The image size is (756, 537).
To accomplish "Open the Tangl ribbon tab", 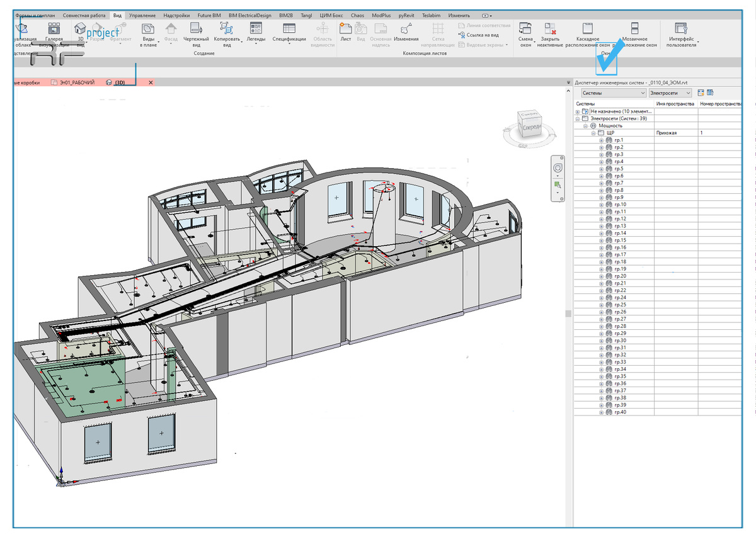I will click(x=306, y=14).
